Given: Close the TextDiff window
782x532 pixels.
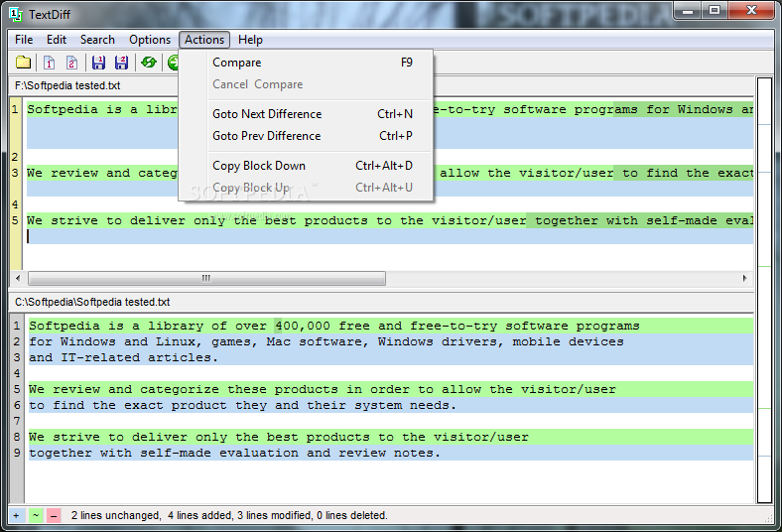Looking at the screenshot, I should click(x=751, y=11).
